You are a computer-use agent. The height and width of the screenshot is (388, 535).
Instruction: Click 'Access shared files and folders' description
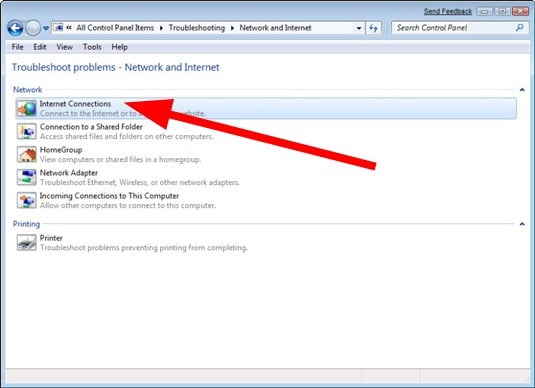(x=126, y=136)
